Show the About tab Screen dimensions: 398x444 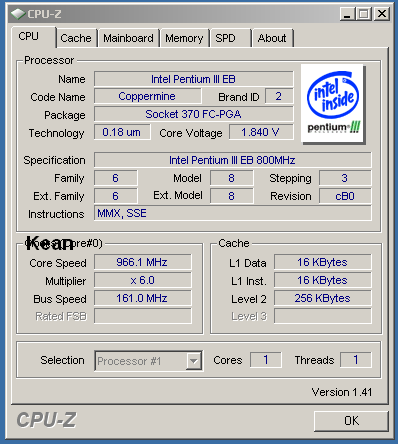click(273, 38)
